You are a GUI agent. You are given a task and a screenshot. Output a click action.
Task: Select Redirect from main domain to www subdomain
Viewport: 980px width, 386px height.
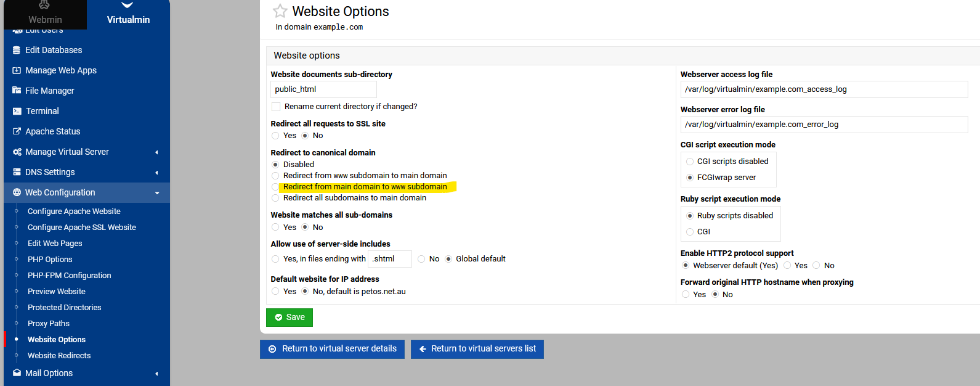point(275,187)
